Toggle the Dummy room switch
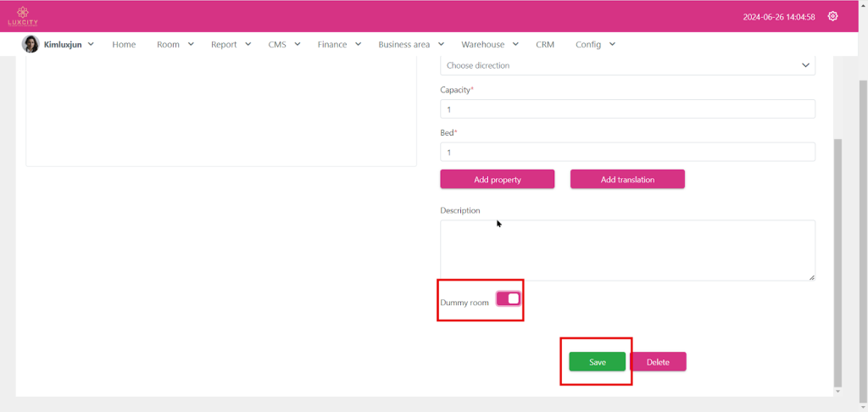 pyautogui.click(x=508, y=298)
